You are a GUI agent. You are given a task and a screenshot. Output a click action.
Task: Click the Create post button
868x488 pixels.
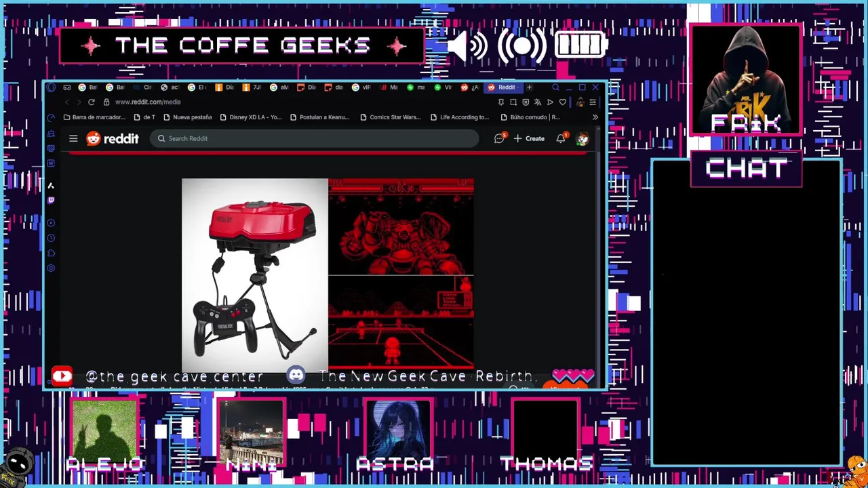(529, 138)
